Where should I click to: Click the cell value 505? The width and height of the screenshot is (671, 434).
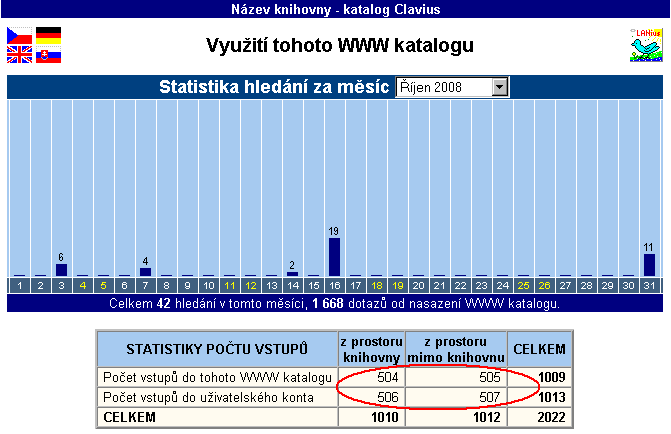(490, 377)
